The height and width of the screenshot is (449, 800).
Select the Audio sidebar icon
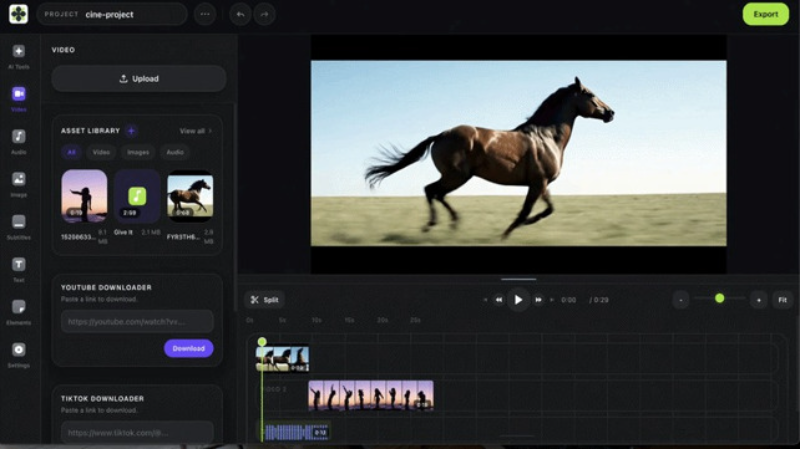tap(18, 137)
